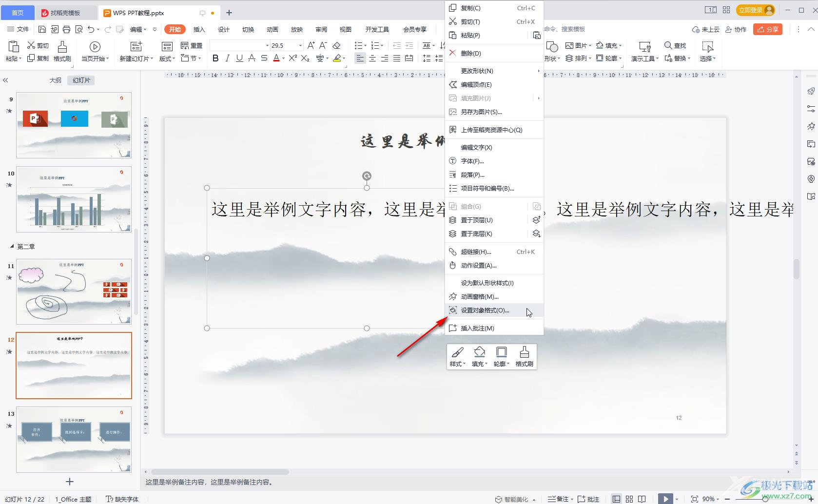Click the 大纲 outline panel button

[x=56, y=80]
